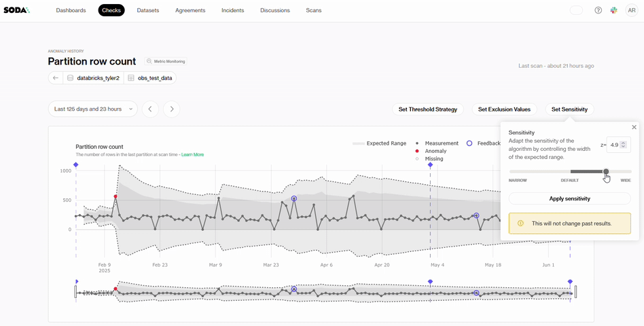Expand the Last 125 days and 23 hours dropdown
644x326 pixels.
tap(93, 109)
